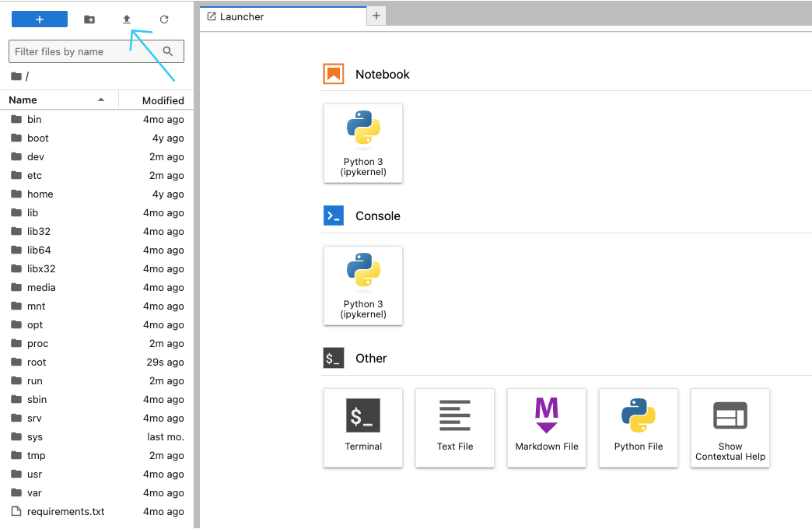The image size is (812, 529).
Task: Start a Python 3 (ipykernel) console
Action: (x=363, y=286)
